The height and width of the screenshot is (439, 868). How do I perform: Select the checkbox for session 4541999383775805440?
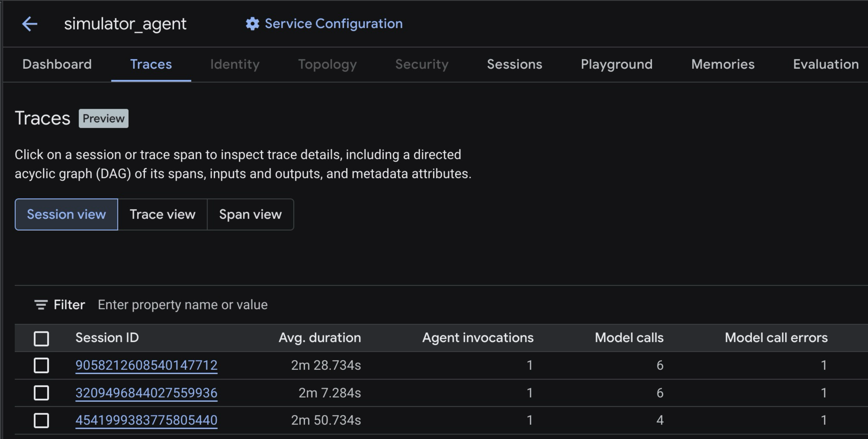coord(41,420)
